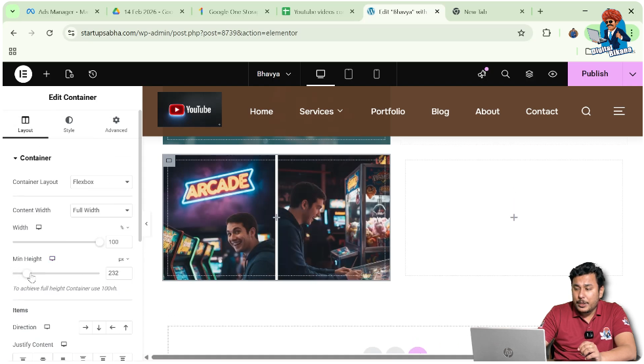Select tablet portrait responsive mode
Image resolution: width=644 pixels, height=364 pixels.
click(x=349, y=74)
